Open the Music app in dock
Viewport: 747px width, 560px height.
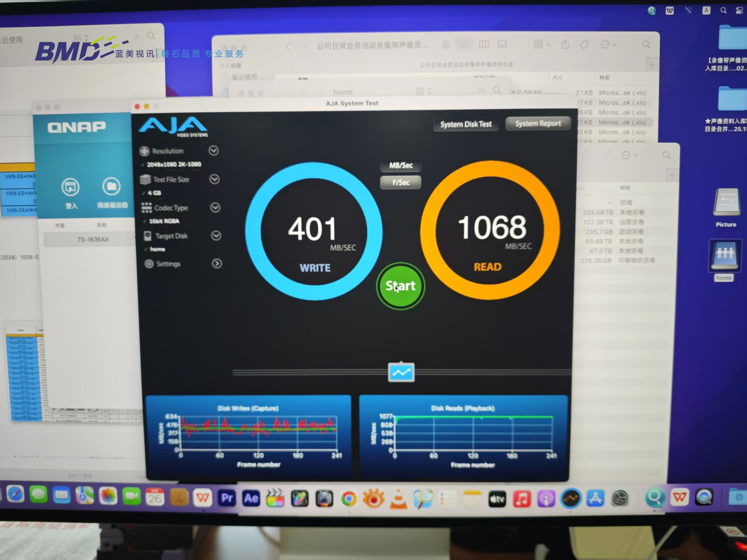click(x=521, y=499)
